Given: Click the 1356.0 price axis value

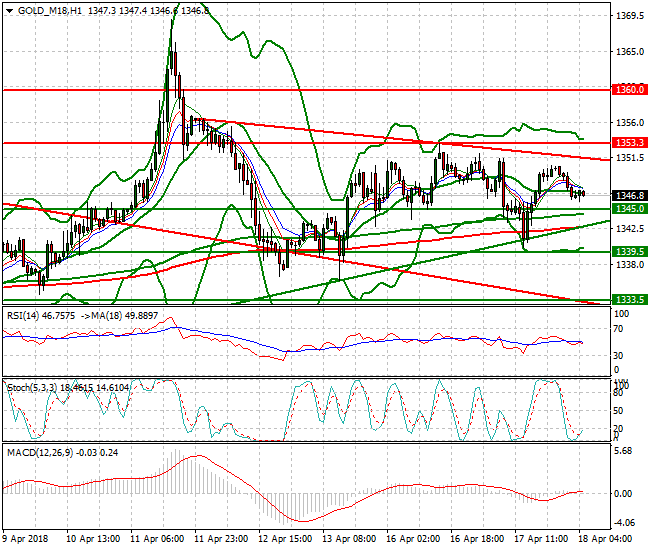Looking at the screenshot, I should (630, 123).
